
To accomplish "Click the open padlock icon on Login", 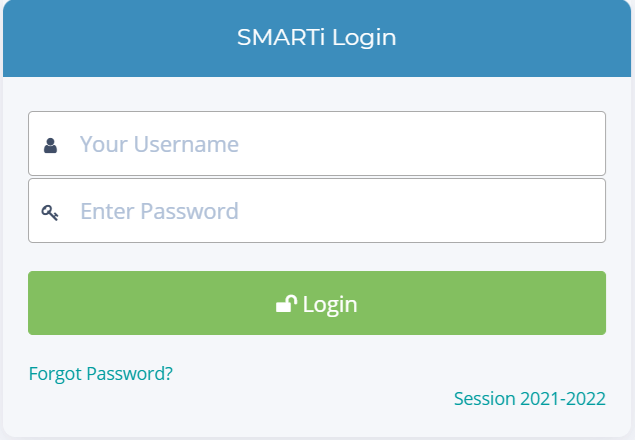I will pos(286,304).
